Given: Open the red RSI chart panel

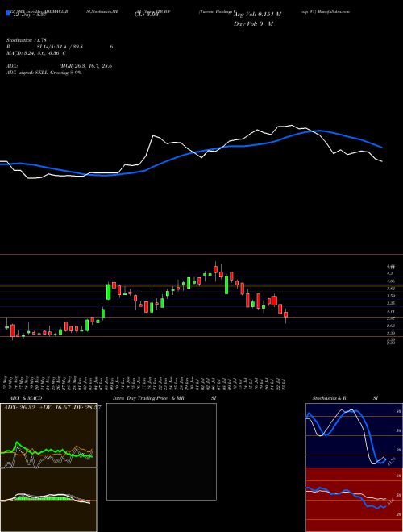Looking at the screenshot, I should click(x=354, y=500).
